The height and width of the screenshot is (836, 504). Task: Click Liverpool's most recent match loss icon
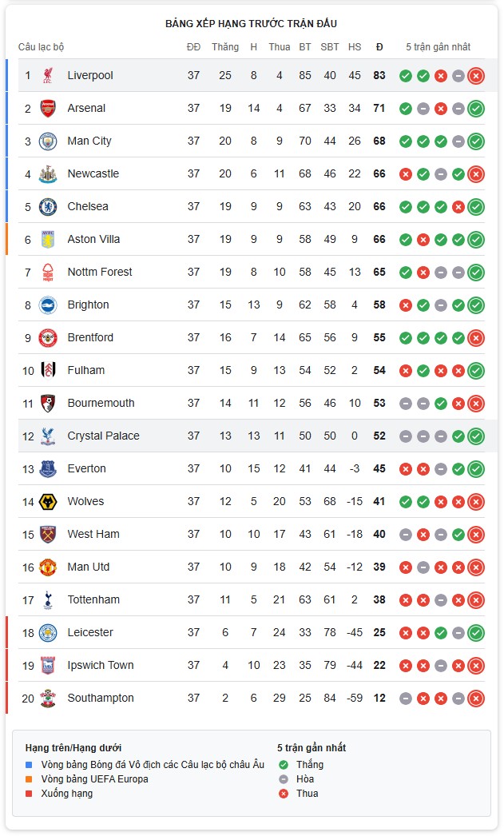[476, 76]
